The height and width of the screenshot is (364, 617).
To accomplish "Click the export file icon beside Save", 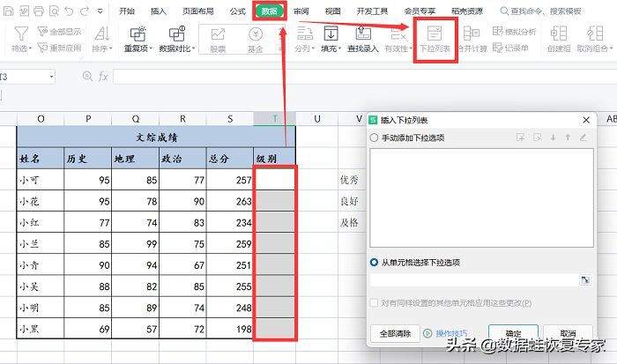I will (x=24, y=11).
